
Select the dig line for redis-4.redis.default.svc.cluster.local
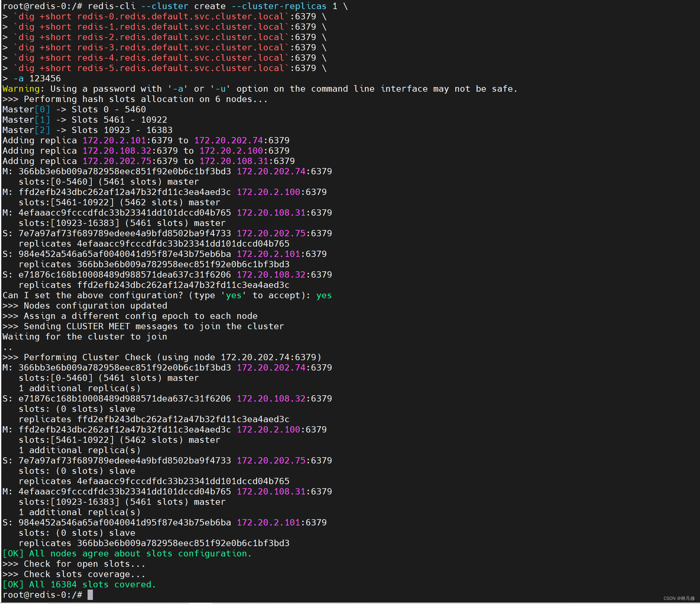[165, 58]
